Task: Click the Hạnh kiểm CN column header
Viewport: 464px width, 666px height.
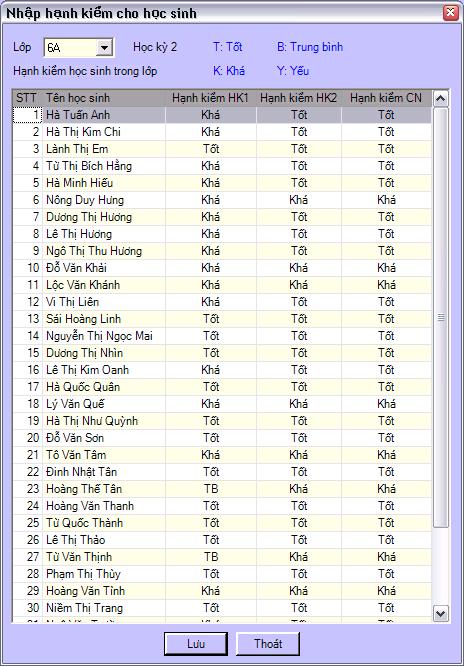Action: click(386, 98)
